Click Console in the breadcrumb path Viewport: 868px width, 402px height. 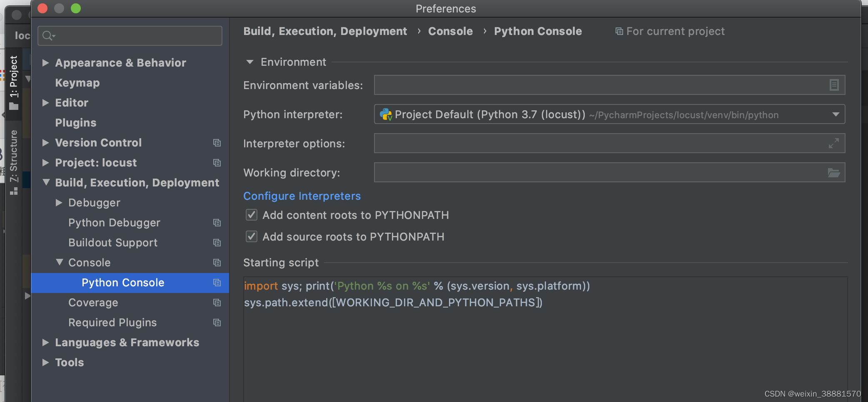(450, 31)
